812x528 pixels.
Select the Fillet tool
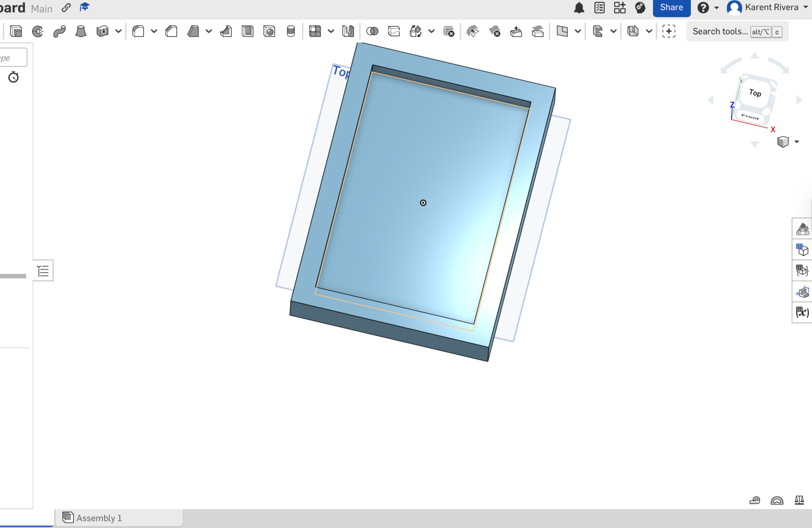pos(138,31)
